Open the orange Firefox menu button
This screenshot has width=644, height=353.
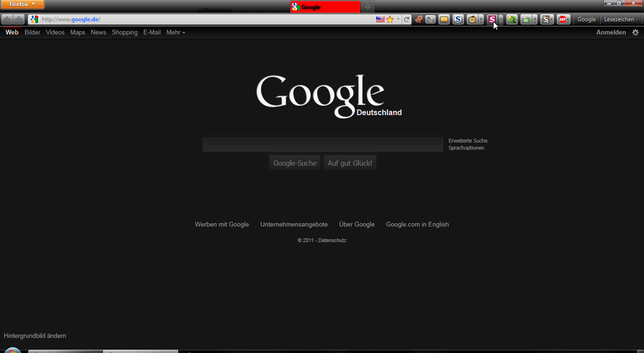pos(22,4)
